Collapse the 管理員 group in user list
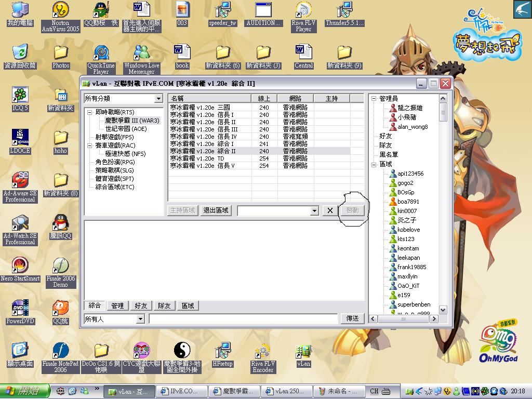Image resolution: width=532 pixels, height=399 pixels. tap(374, 99)
